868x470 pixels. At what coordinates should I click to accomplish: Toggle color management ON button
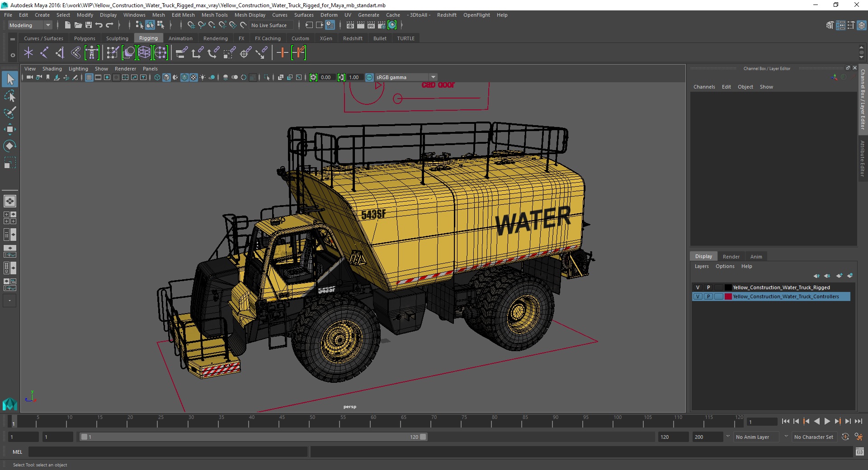pyautogui.click(x=369, y=77)
